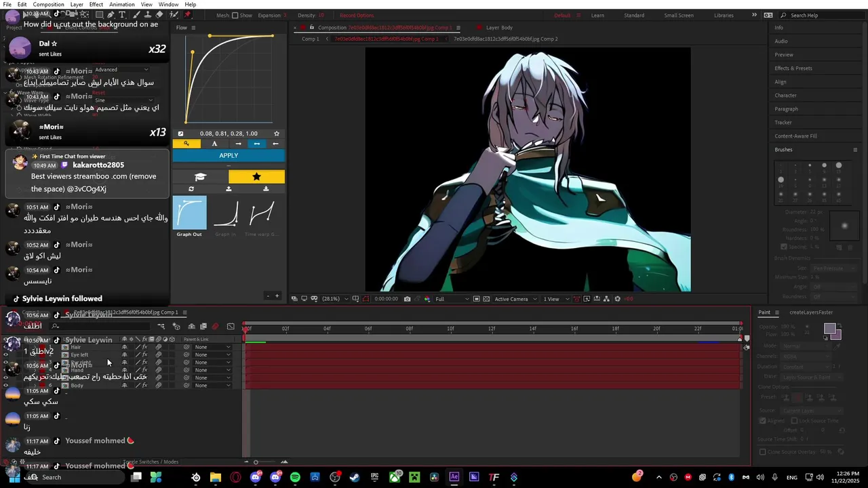Open the Active Camera dropdown
Image resolution: width=868 pixels, height=488 pixels.
[x=515, y=299]
